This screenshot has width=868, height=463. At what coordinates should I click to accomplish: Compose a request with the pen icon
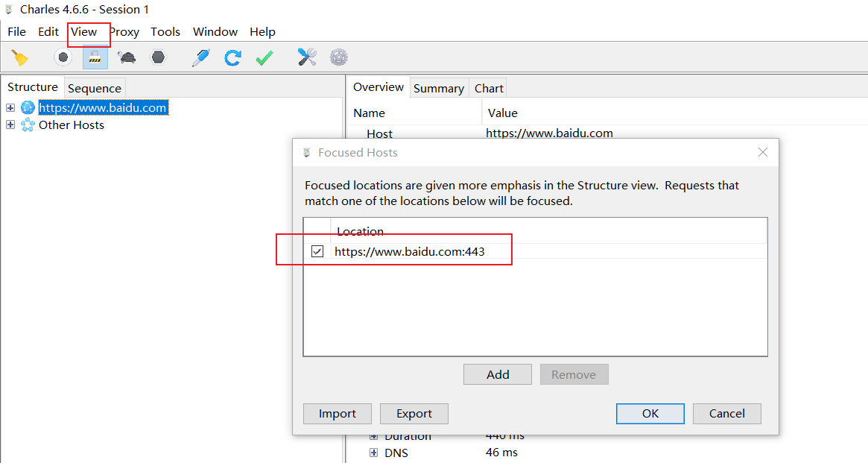click(x=201, y=57)
